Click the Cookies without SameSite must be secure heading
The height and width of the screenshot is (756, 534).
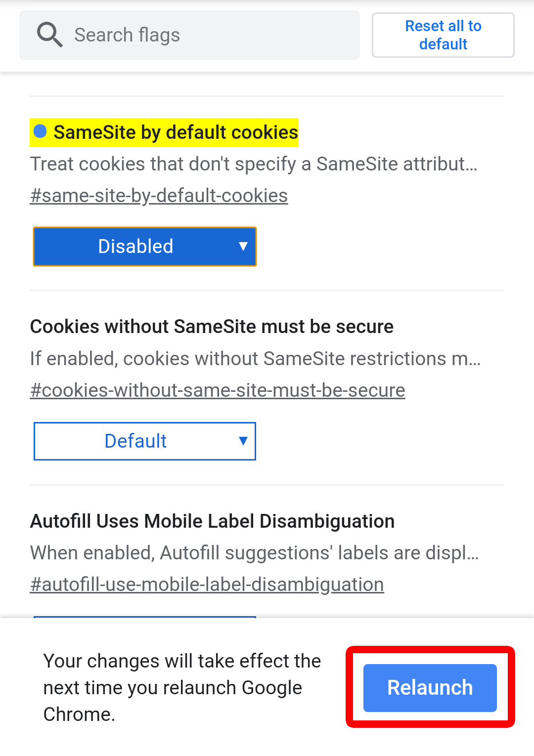point(212,327)
